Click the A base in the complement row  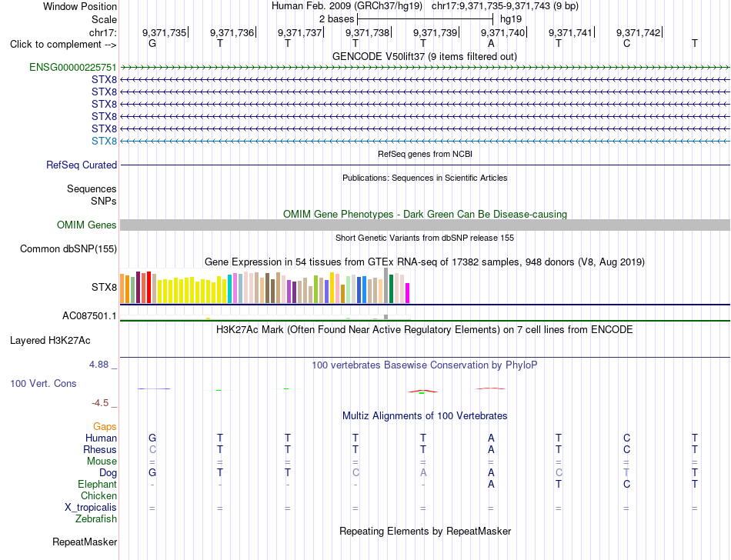(x=491, y=43)
